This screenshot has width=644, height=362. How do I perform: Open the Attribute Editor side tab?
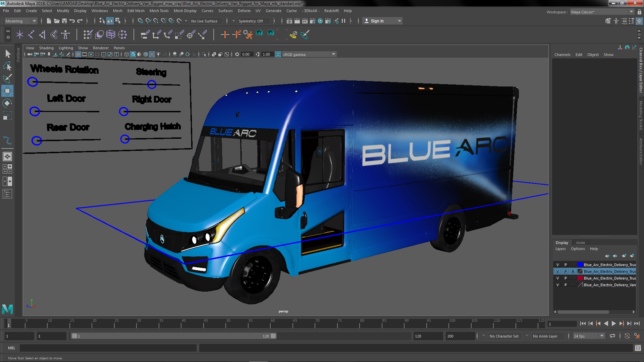pyautogui.click(x=641, y=152)
